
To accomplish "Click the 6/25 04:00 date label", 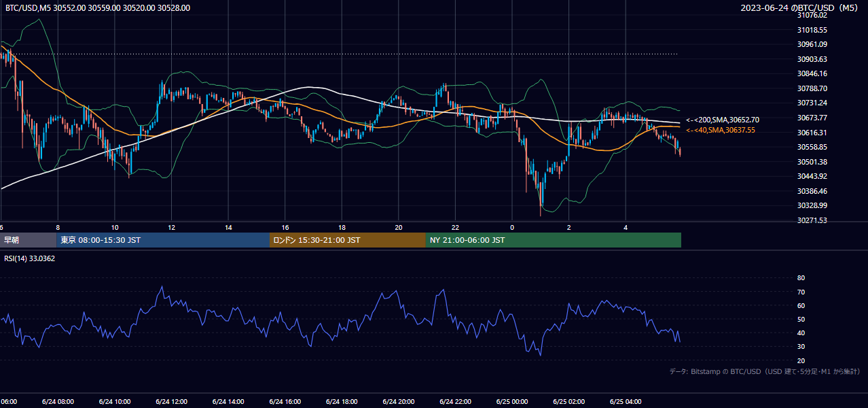I will coord(626,402).
